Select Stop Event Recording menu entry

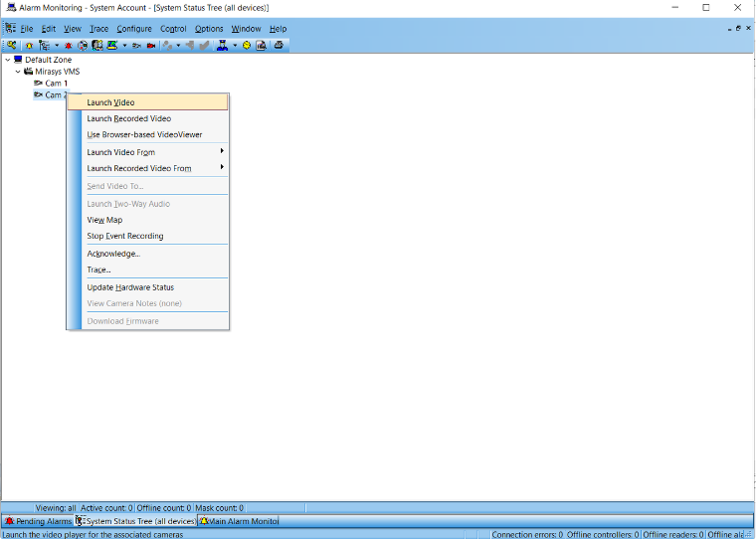124,236
